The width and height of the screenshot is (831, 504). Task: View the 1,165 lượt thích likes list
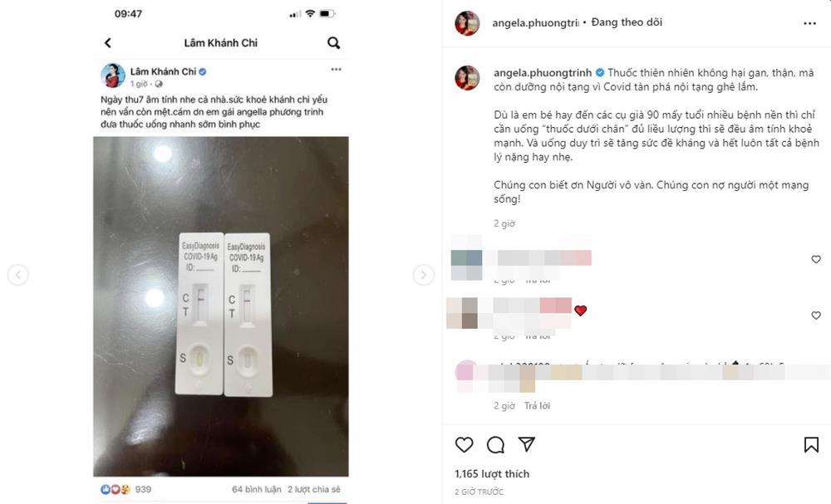(492, 474)
